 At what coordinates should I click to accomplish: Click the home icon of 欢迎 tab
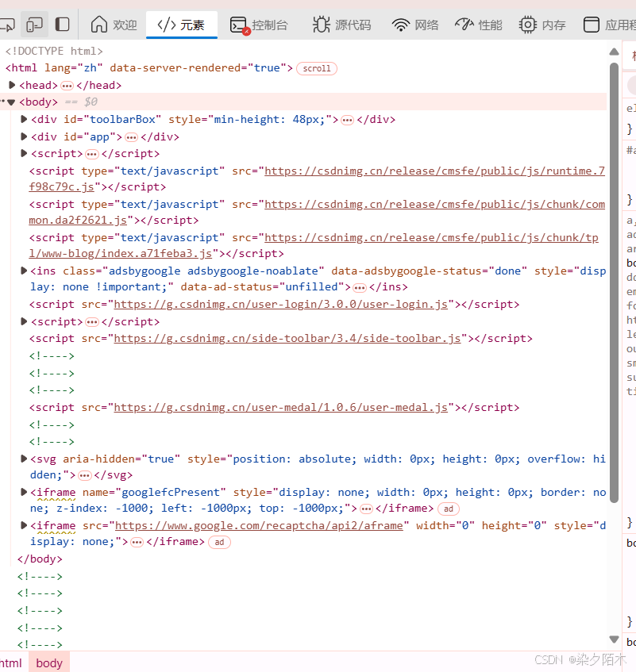coord(99,25)
